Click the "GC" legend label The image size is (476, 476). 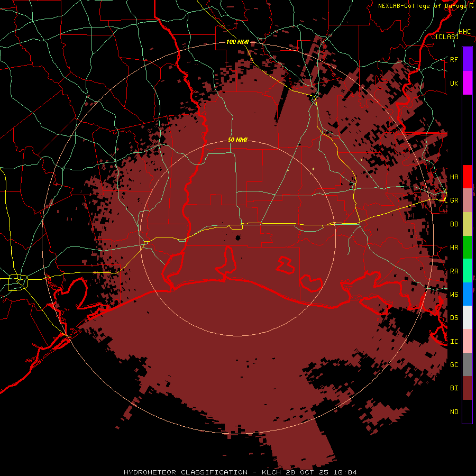pyautogui.click(x=454, y=365)
